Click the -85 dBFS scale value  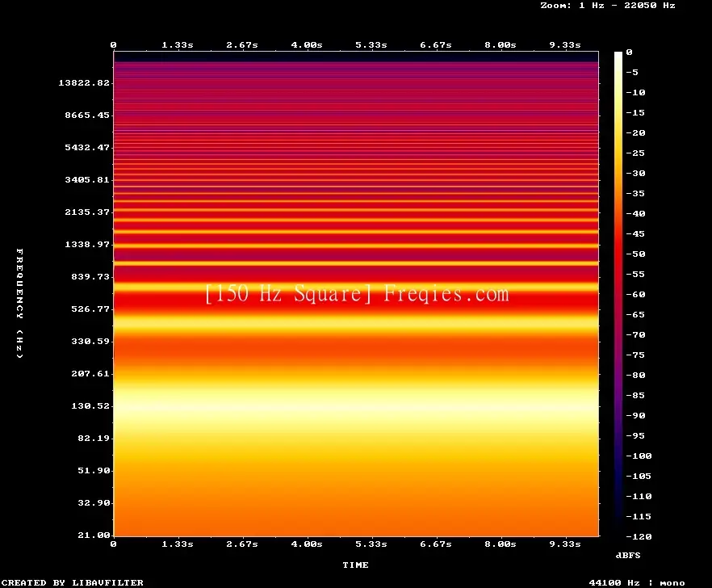635,395
